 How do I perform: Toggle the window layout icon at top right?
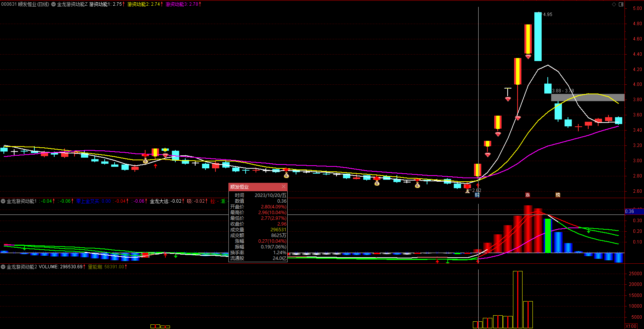click(621, 4)
